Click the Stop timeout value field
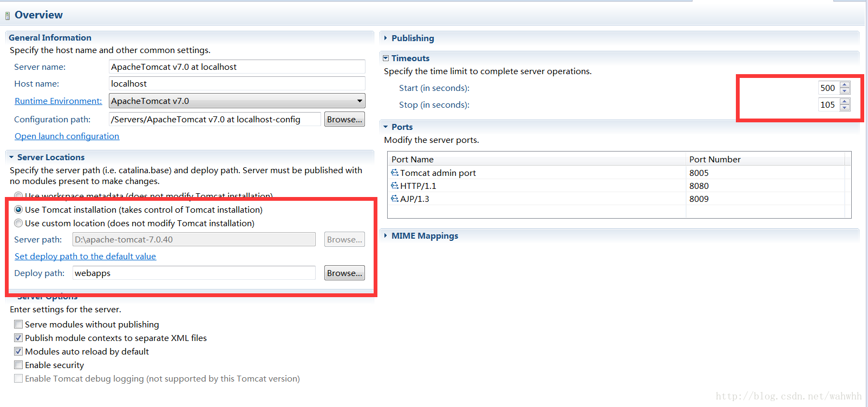 pos(828,104)
